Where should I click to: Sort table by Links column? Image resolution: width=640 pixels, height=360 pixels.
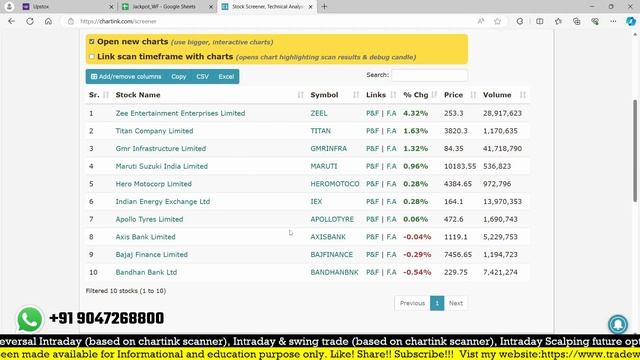(x=381, y=95)
